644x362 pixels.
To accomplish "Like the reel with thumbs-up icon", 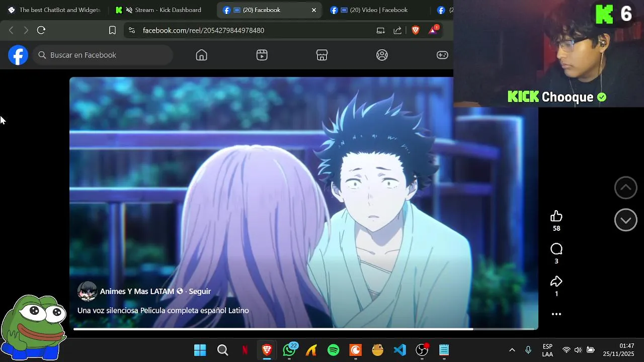I will (x=556, y=216).
